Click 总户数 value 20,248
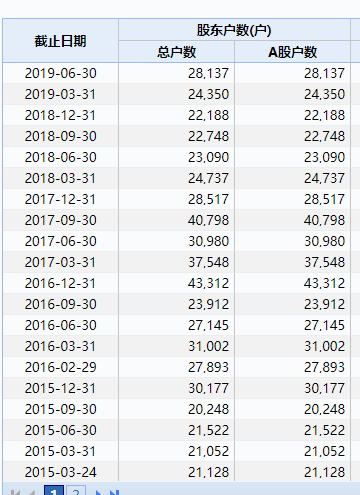 tap(208, 409)
